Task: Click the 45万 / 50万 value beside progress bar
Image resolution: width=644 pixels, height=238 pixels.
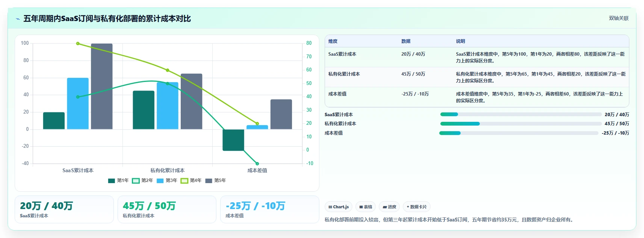Action: point(617,124)
